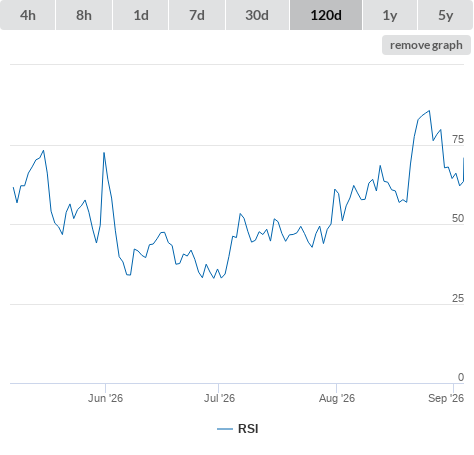The image size is (474, 455).
Task: Click the active 120d tab
Action: click(326, 15)
